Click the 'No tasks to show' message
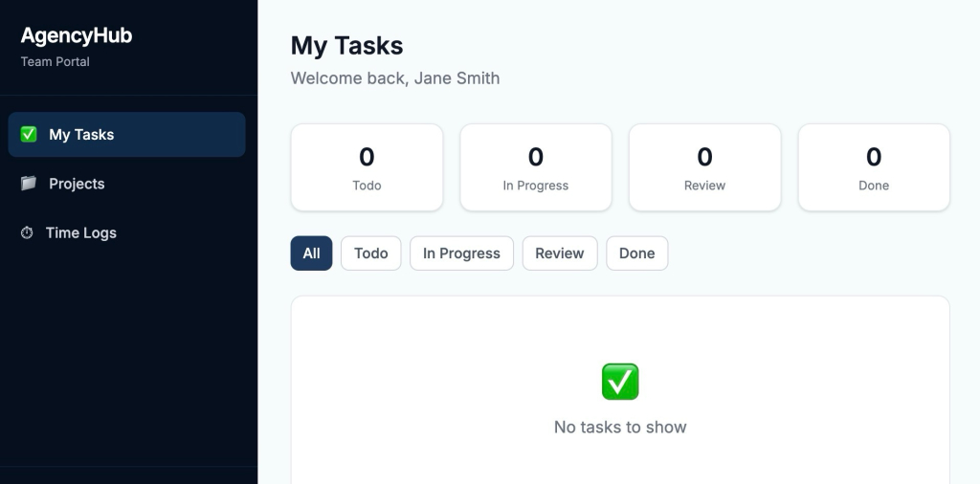Viewport: 980px width, 484px height. click(620, 428)
